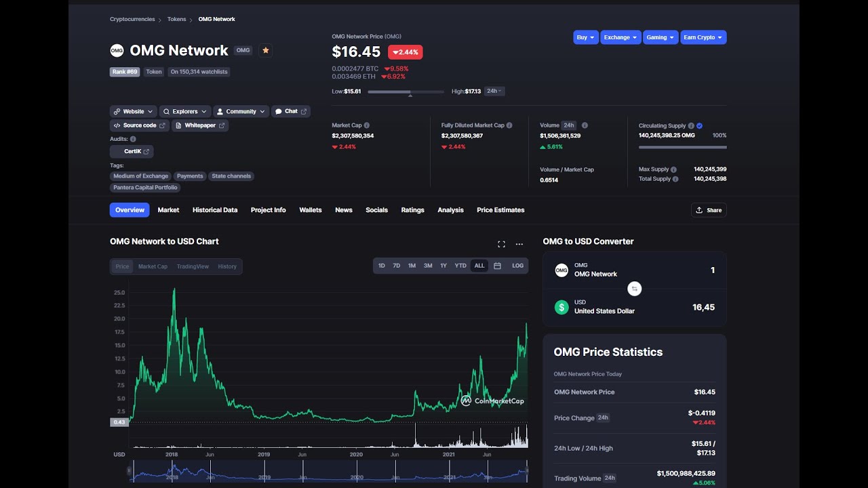
Task: Open the Explorers dropdown
Action: pyautogui.click(x=185, y=111)
